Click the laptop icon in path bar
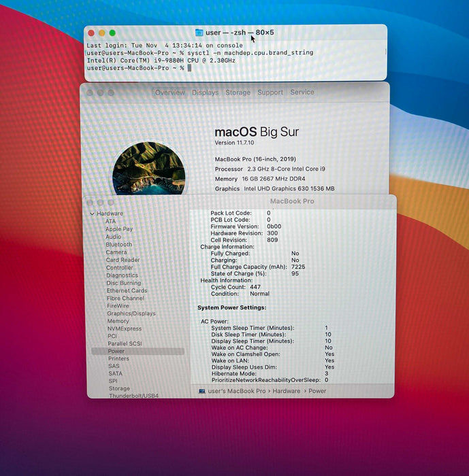469x476 pixels. (201, 391)
